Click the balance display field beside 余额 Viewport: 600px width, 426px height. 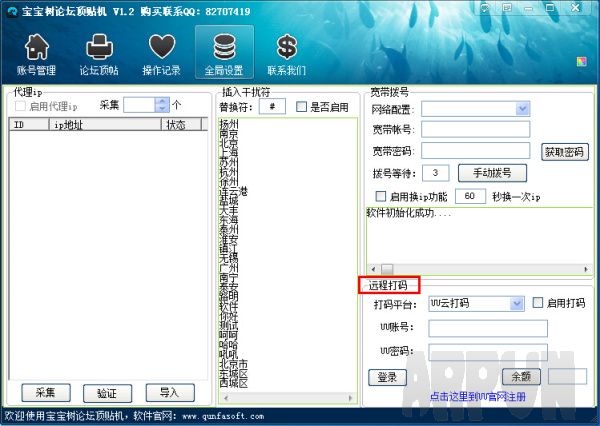[x=567, y=376]
